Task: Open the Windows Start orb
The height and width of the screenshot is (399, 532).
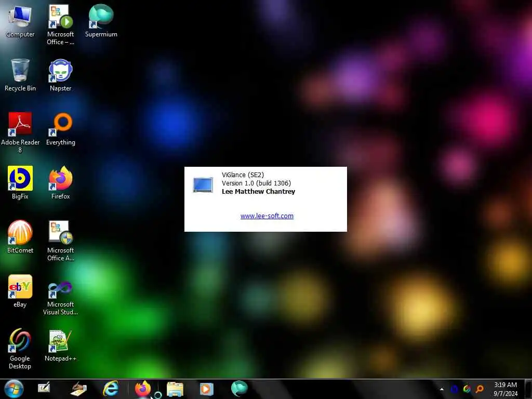Action: (x=14, y=389)
